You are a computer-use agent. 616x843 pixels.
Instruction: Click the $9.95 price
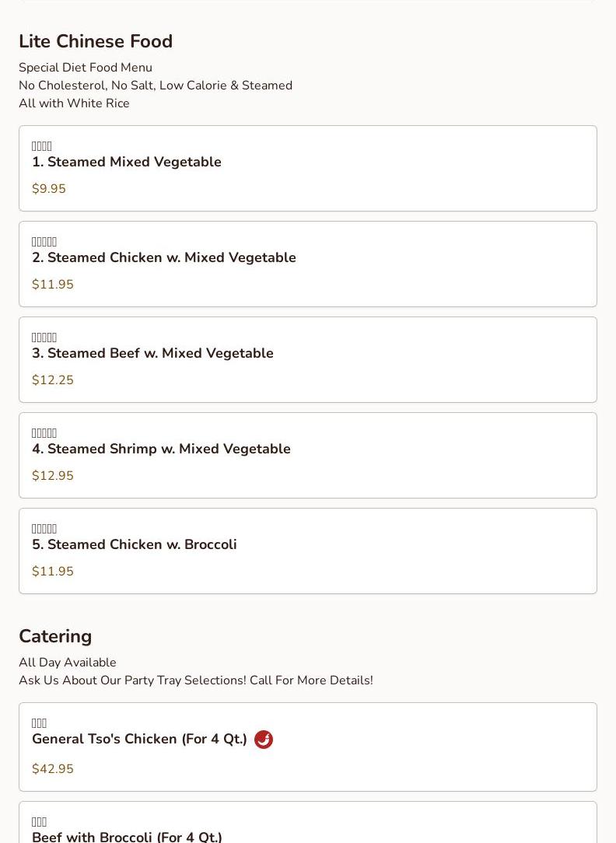[49, 189]
